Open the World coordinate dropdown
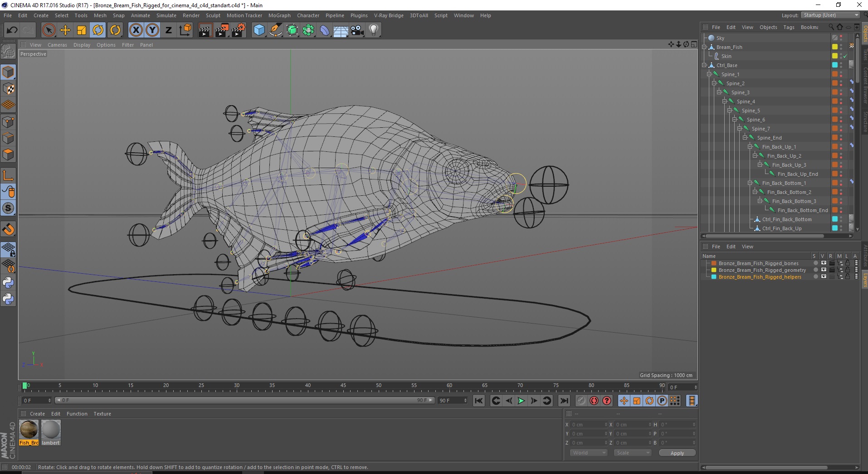The image size is (868, 474). coord(588,453)
